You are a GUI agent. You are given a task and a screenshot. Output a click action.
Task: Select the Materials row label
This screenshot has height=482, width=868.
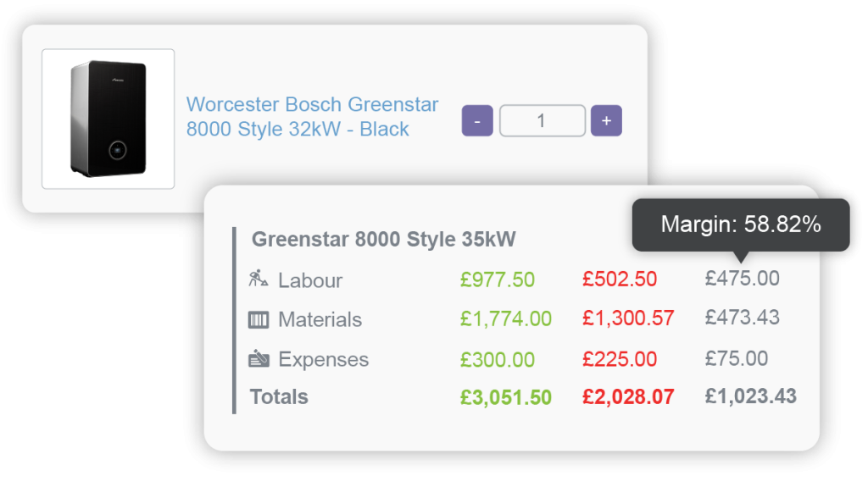(x=320, y=319)
